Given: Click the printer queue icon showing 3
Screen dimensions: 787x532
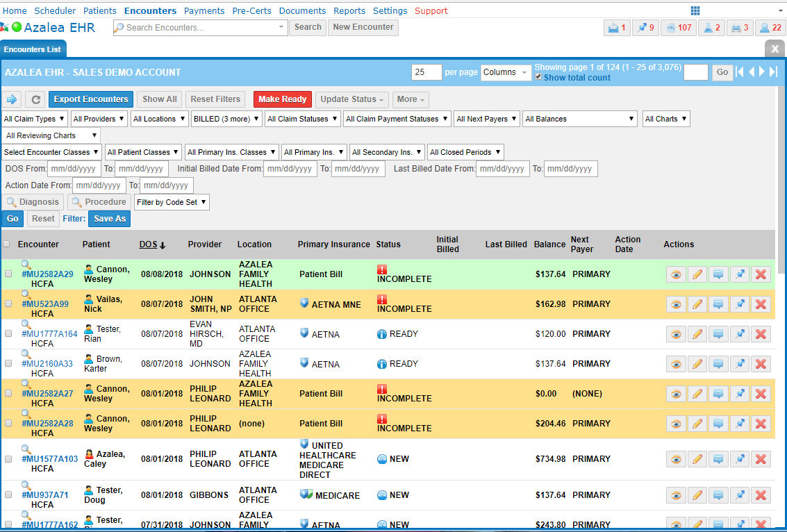Looking at the screenshot, I should (740, 28).
